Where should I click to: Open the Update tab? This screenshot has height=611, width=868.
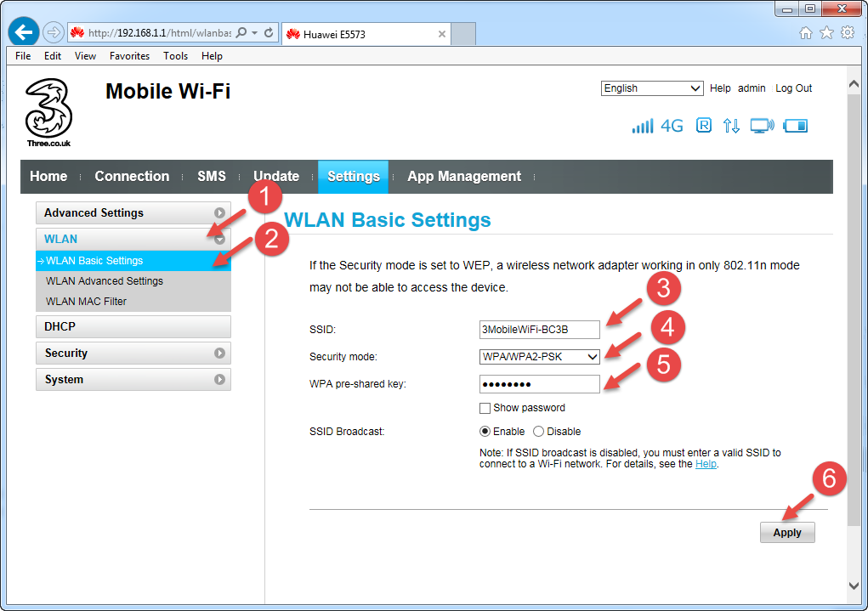click(276, 177)
